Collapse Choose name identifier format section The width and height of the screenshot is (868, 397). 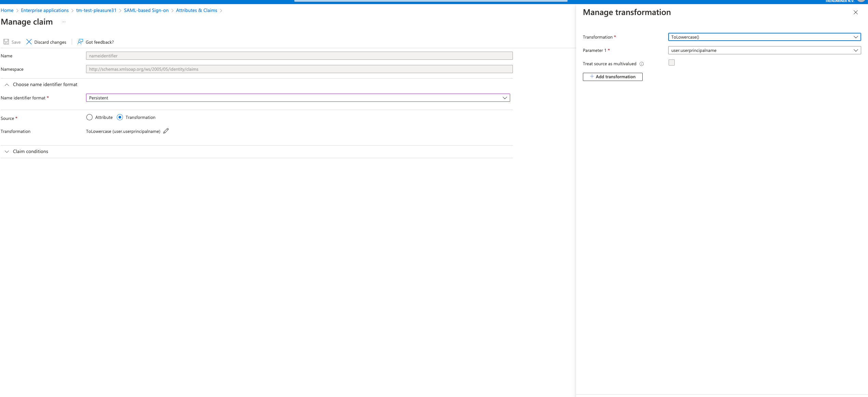[6, 84]
